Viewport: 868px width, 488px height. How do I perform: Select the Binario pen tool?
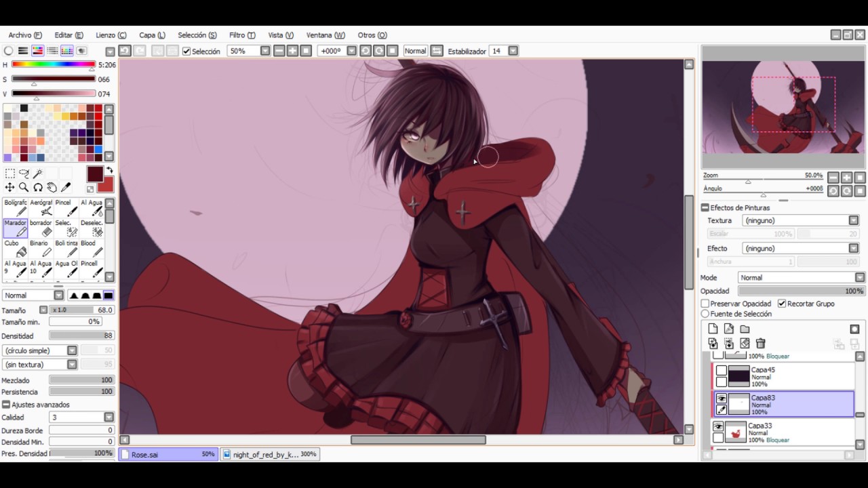point(41,249)
